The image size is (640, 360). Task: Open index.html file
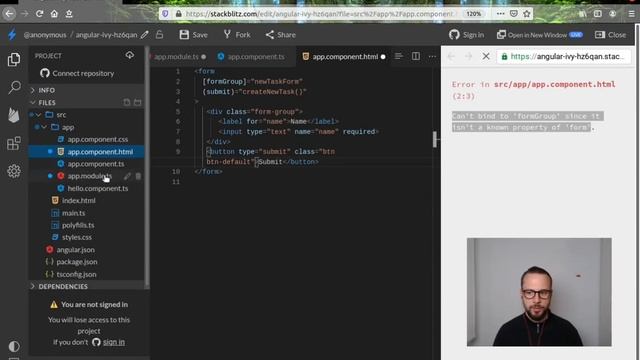78,200
